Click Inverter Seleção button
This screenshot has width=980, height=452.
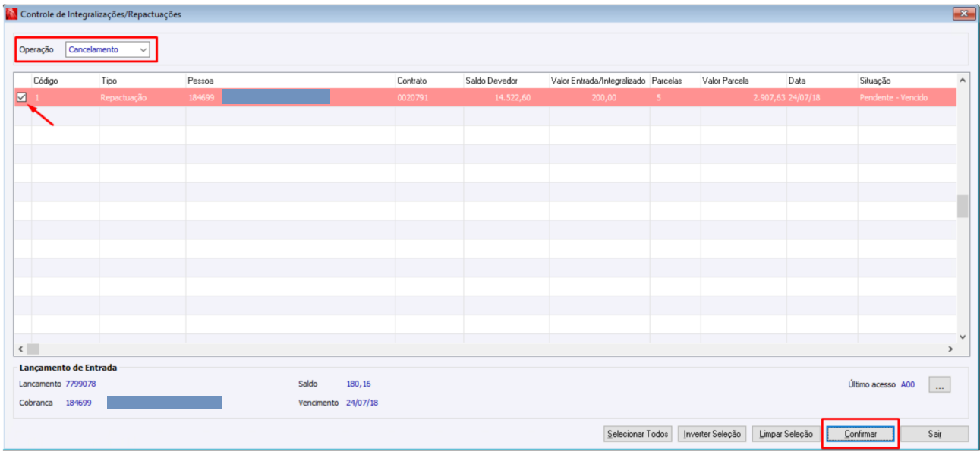point(712,434)
